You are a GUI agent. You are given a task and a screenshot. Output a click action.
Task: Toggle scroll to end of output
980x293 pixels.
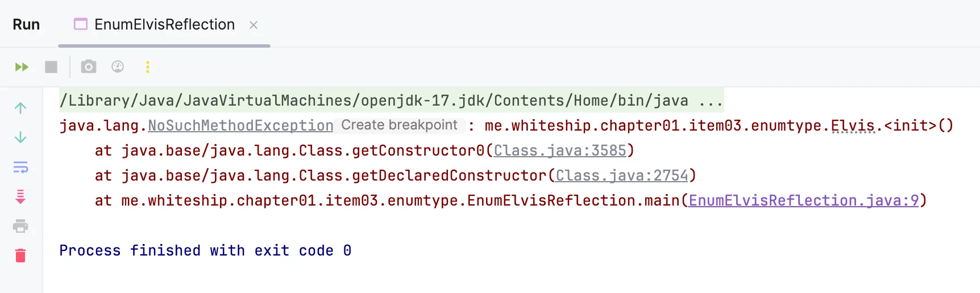[x=20, y=197]
